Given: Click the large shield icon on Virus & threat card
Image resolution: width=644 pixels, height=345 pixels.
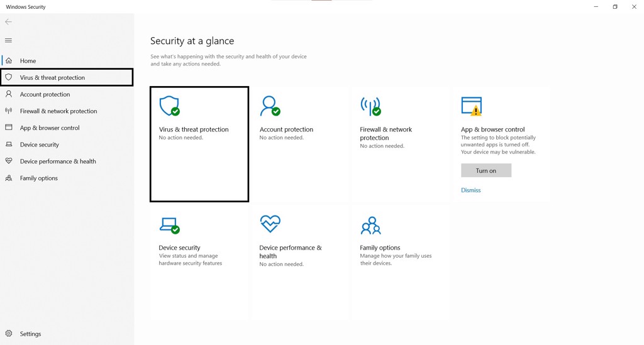Looking at the screenshot, I should 169,106.
